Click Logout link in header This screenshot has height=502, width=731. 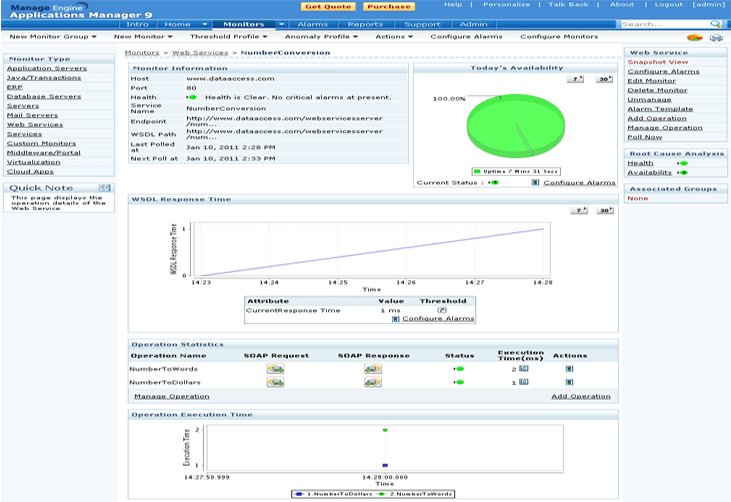[668, 4]
